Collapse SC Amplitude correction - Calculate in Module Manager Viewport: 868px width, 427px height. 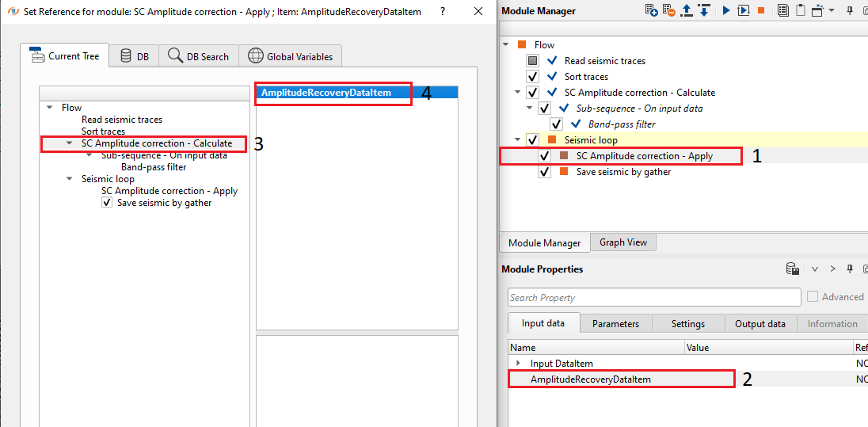518,93
